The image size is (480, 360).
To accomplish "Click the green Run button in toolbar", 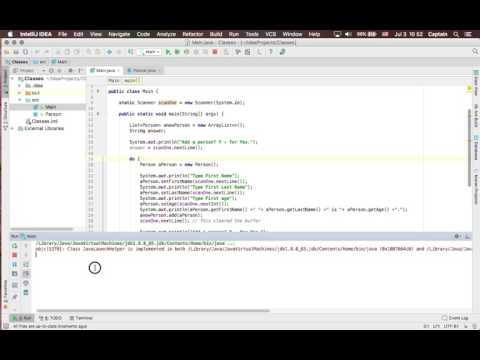I will (x=168, y=52).
